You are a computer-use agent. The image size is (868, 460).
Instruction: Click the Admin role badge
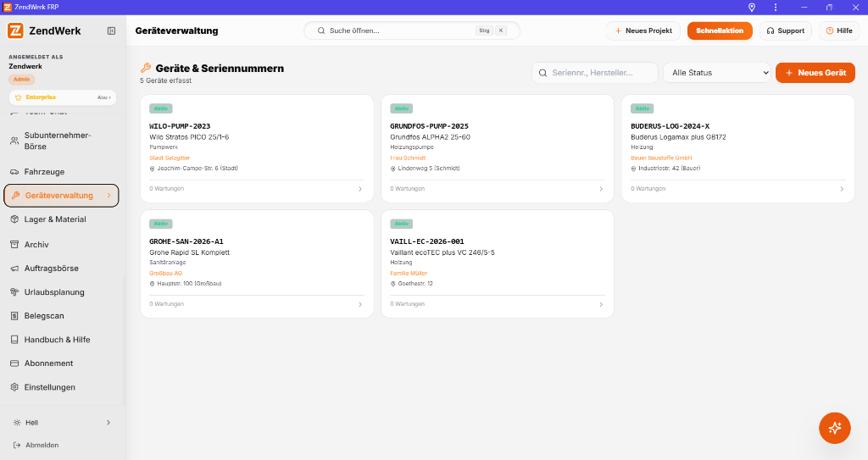point(21,79)
